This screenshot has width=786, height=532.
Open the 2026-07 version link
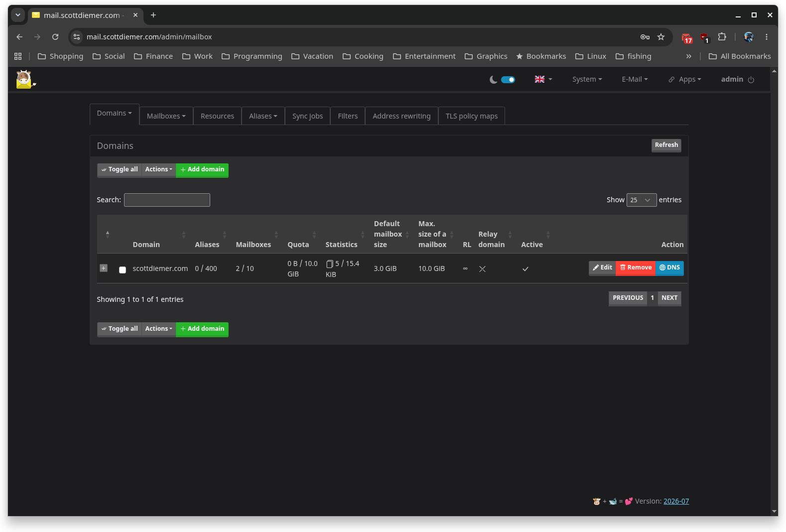point(676,501)
